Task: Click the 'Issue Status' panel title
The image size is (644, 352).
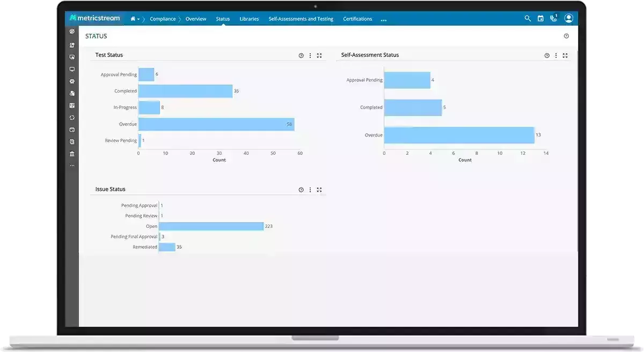Action: (x=111, y=189)
